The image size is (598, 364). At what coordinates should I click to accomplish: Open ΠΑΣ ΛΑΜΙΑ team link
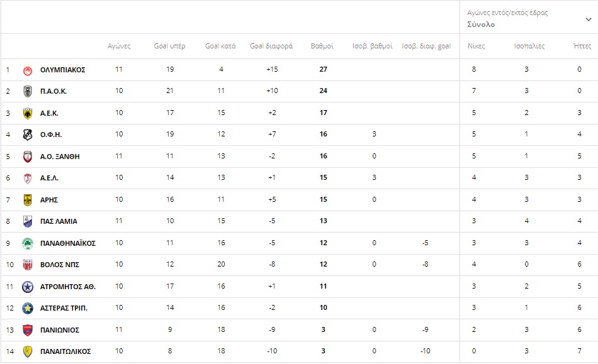tap(59, 221)
